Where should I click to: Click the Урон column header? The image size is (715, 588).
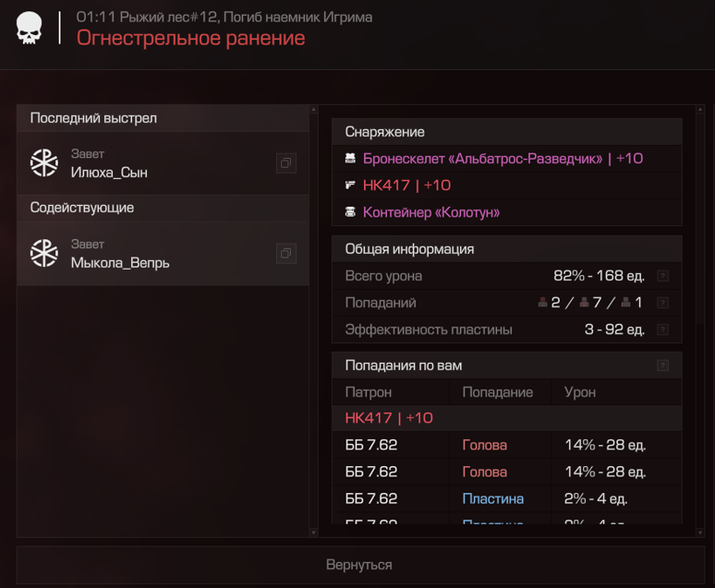pyautogui.click(x=579, y=392)
